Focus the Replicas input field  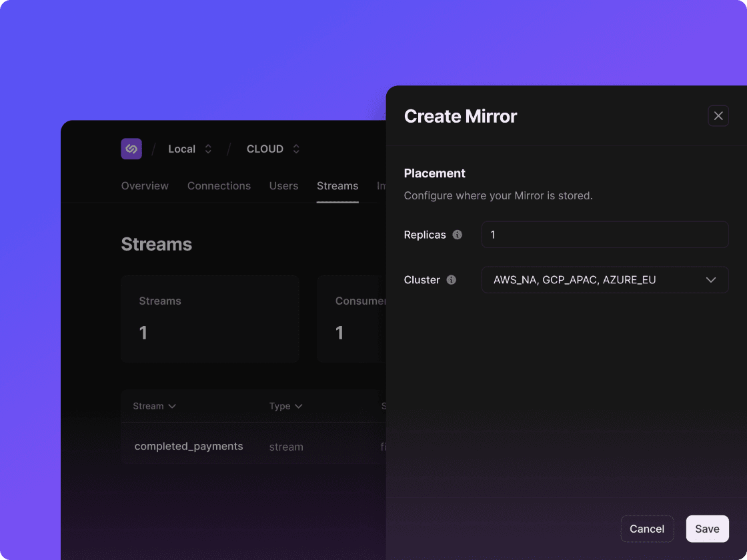(x=605, y=235)
